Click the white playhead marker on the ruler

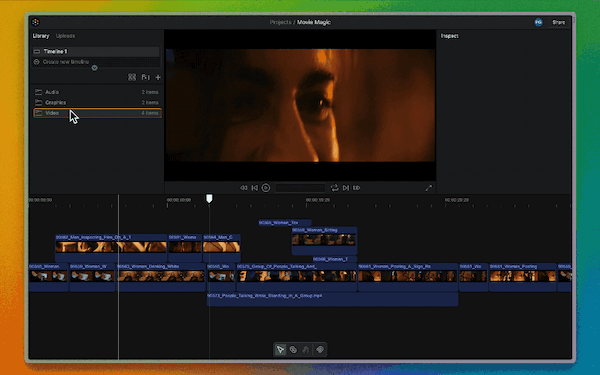(209, 198)
